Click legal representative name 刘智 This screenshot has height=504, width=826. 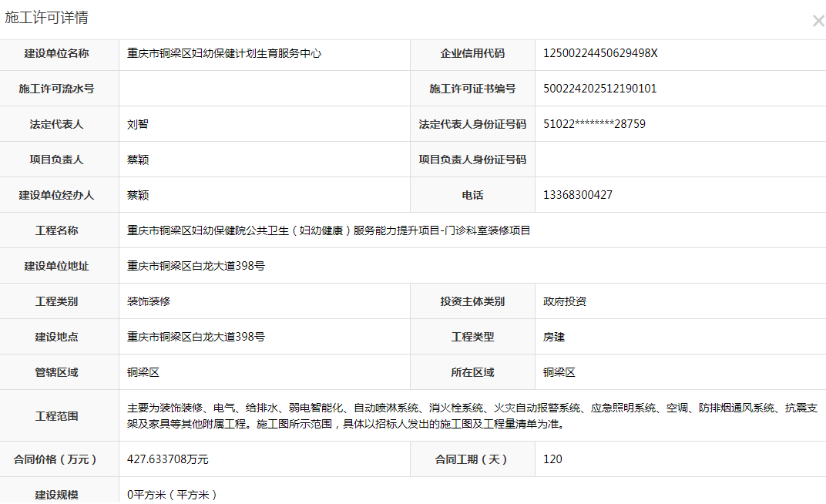click(138, 124)
